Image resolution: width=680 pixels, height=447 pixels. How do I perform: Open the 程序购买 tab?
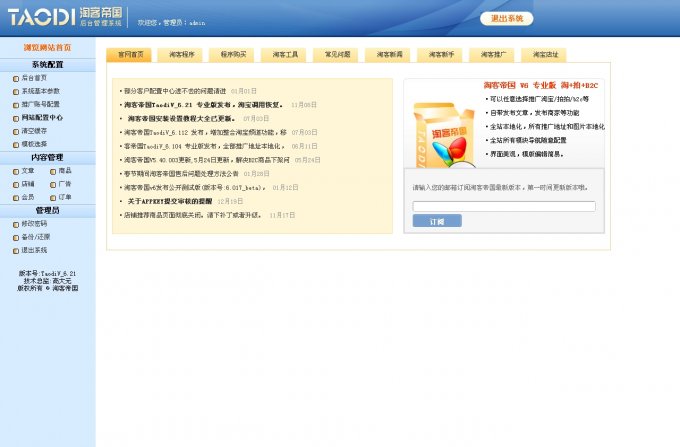[x=232, y=55]
